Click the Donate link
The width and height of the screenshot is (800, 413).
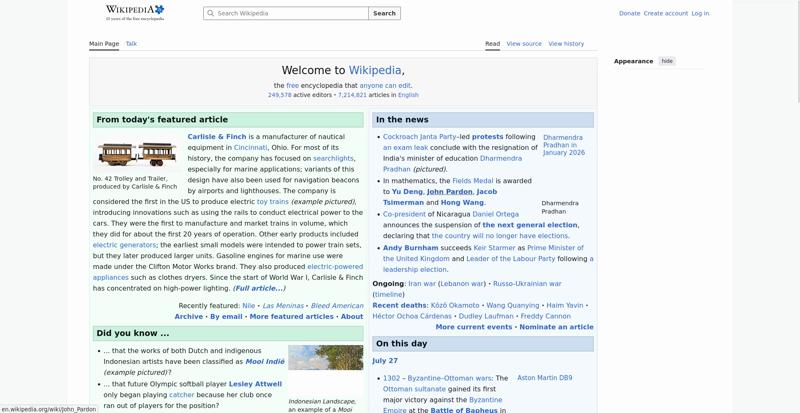point(629,13)
